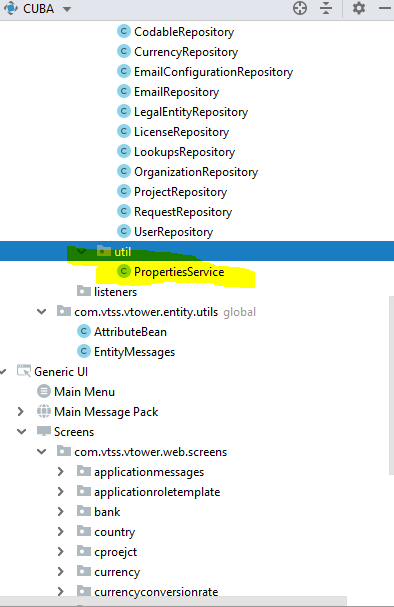394x607 pixels.
Task: Hide panel using the minus icon
Action: click(x=385, y=8)
